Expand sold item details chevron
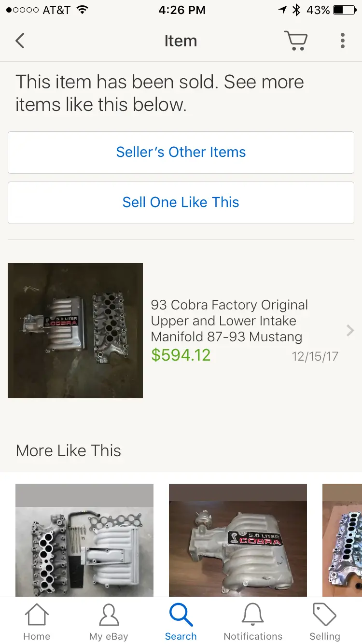The height and width of the screenshot is (644, 362). 350,330
